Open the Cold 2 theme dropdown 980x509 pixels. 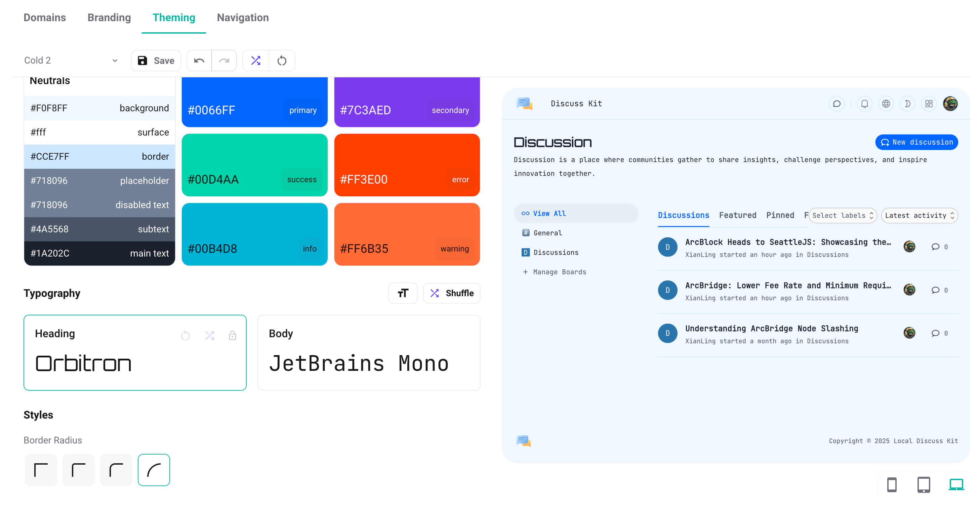click(x=70, y=61)
